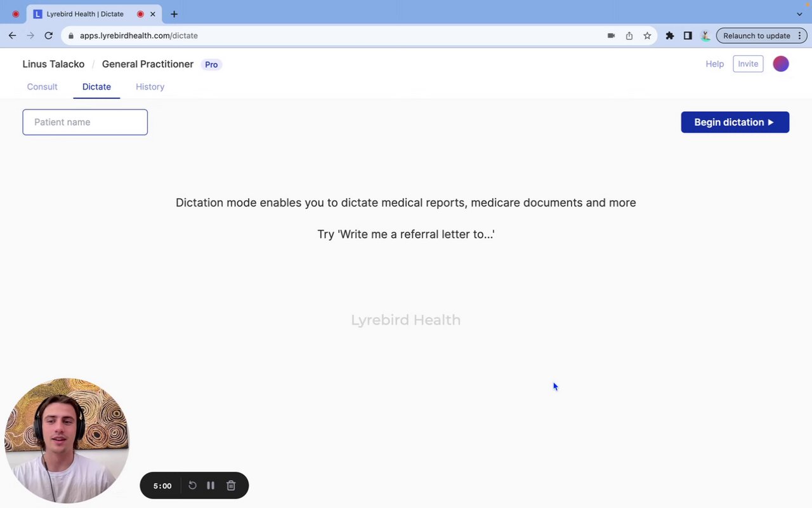Click Relaunch to update button
Screen dimensions: 812x508
[756, 36]
